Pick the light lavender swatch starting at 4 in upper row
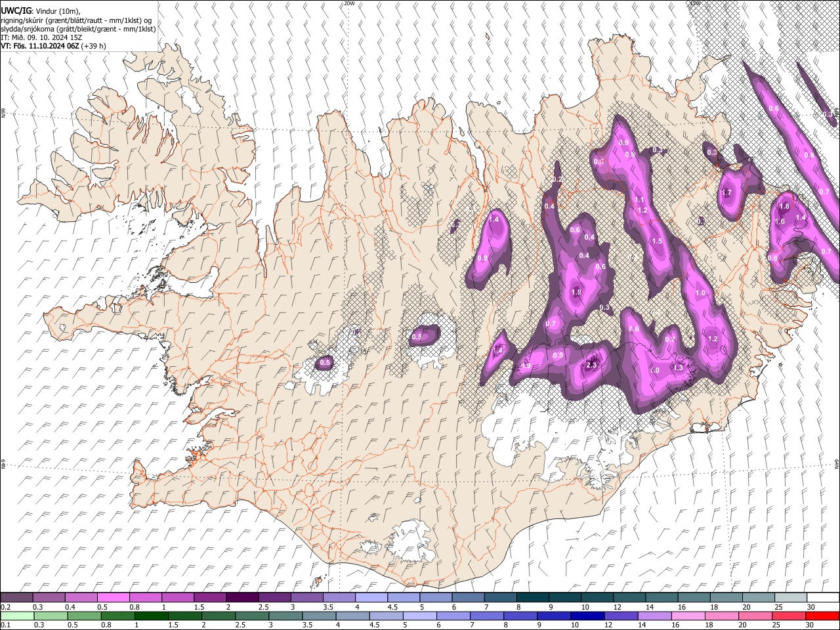Image resolution: width=840 pixels, height=630 pixels. 371,597
